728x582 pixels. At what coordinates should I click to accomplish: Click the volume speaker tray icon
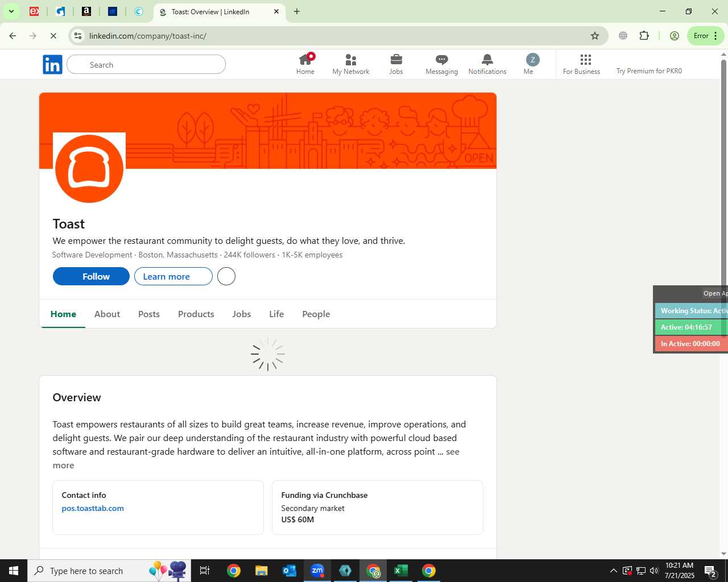(654, 571)
